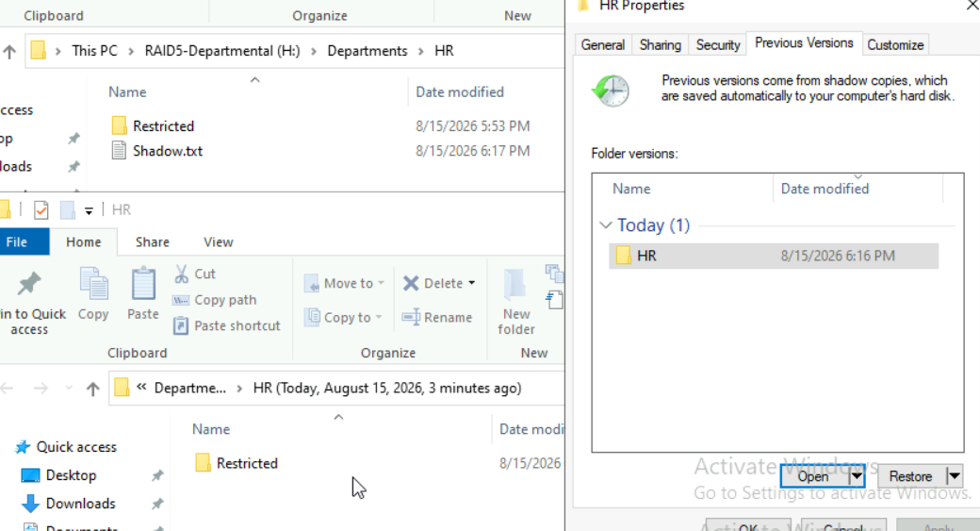The image size is (980, 531).
Task: Sort by Date modified in the upper window
Action: pos(460,91)
